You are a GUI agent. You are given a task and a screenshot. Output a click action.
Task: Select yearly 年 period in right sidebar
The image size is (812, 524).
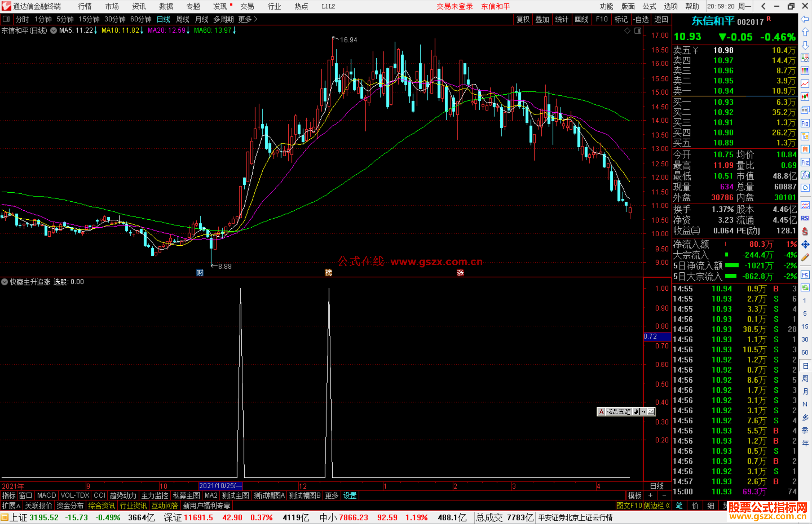tap(805, 443)
